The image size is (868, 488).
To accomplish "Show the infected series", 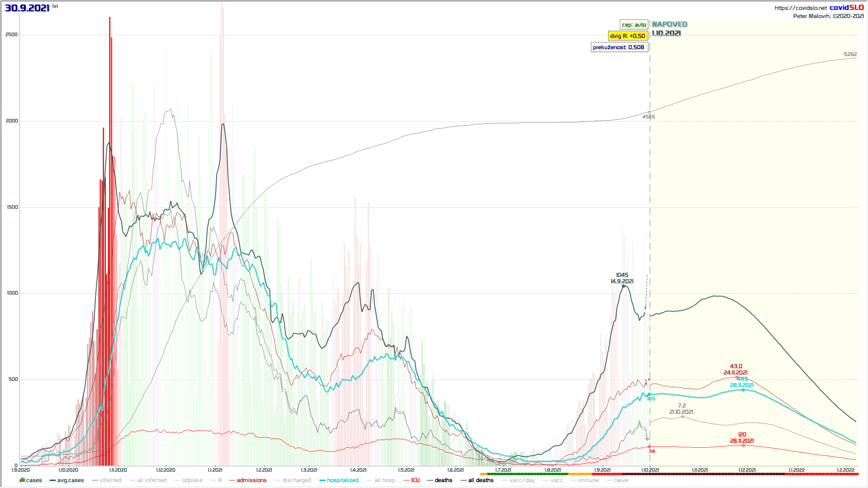I will (x=107, y=480).
